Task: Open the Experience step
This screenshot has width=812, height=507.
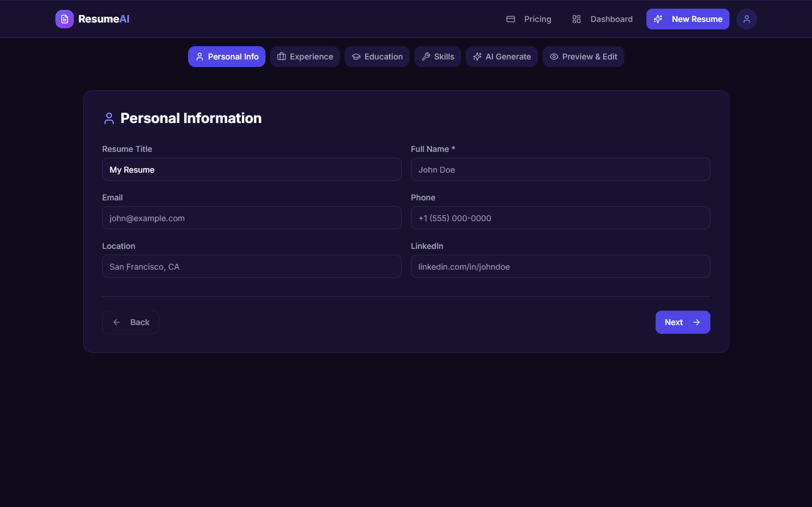Action: pyautogui.click(x=305, y=56)
